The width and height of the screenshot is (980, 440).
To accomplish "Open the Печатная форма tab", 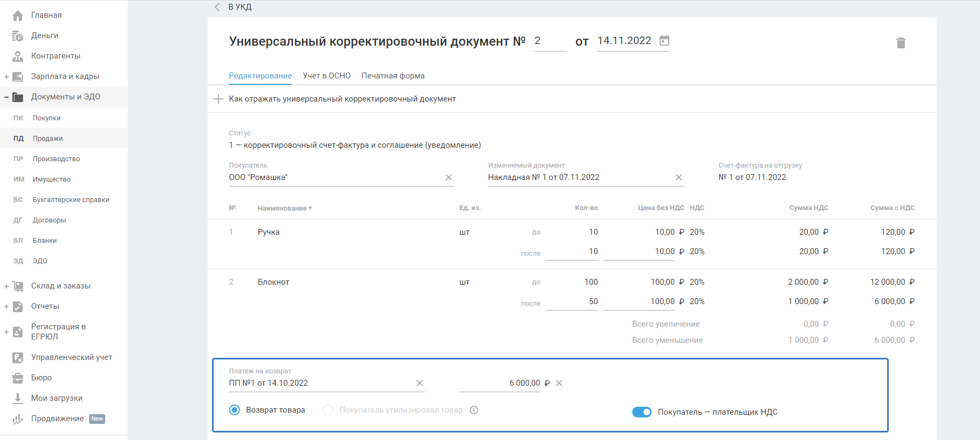I will 392,76.
